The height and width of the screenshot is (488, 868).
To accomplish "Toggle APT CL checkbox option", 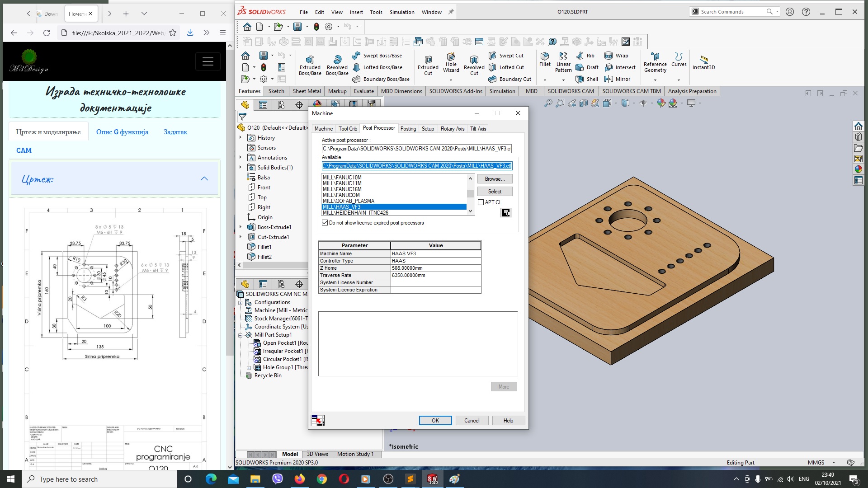I will point(481,202).
